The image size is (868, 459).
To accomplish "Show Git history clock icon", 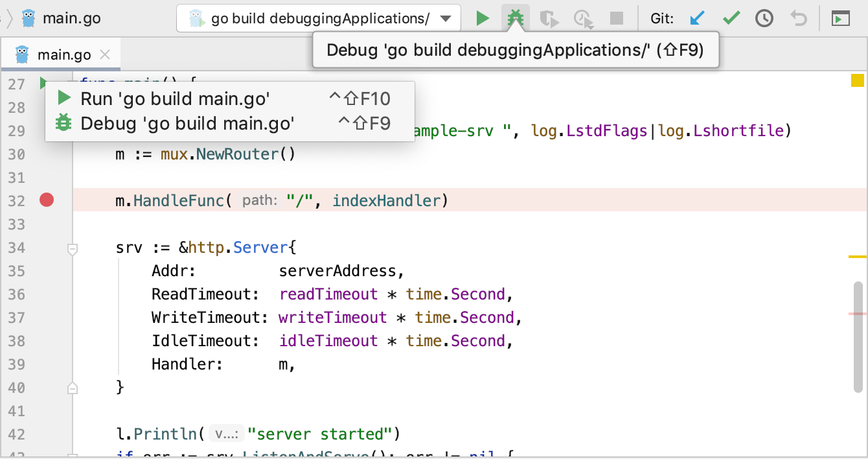I will pyautogui.click(x=765, y=18).
